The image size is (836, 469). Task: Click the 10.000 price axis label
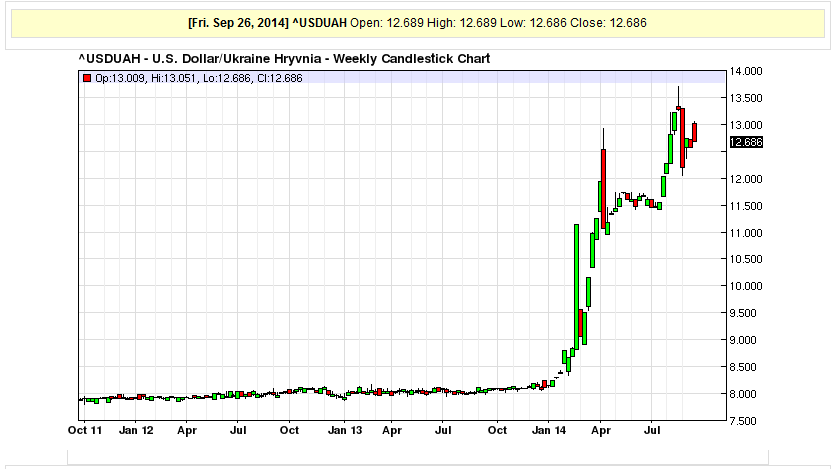click(x=746, y=286)
